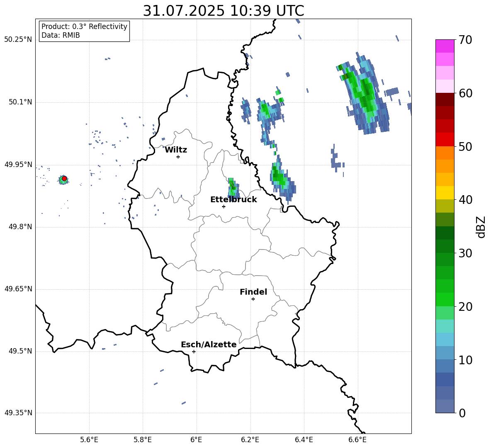Screen dimensions: 491x448
Task: Click the 50.1°N latitude label
Action: click(x=20, y=102)
